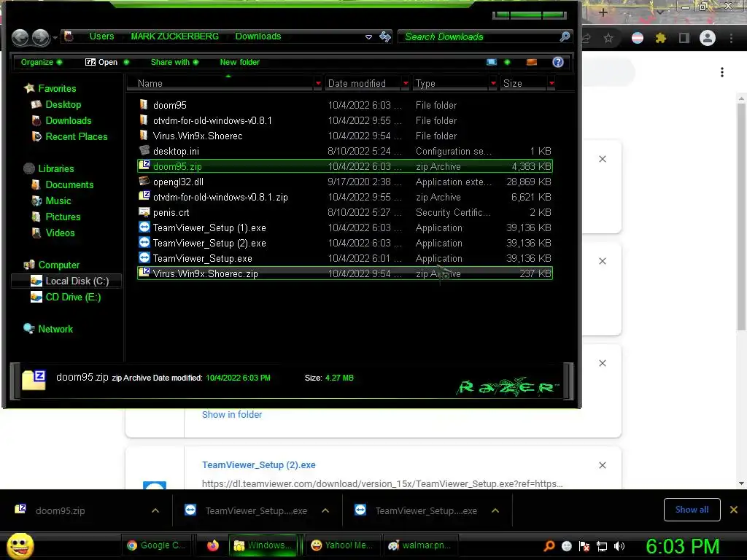Click the 6:03 PM taskbar clock
Viewport: 747px width, 560px height.
(x=682, y=546)
